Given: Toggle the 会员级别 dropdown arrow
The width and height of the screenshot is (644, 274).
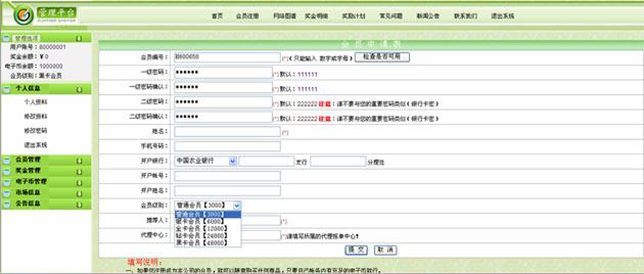Looking at the screenshot, I should (x=237, y=205).
